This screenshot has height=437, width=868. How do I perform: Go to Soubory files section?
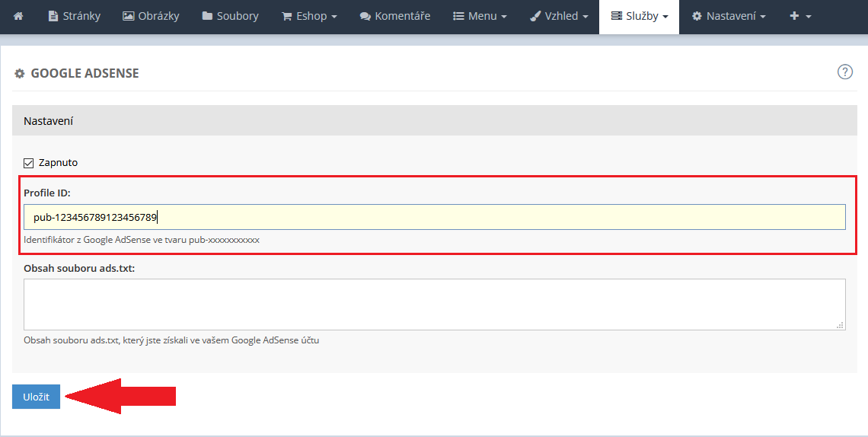[230, 16]
